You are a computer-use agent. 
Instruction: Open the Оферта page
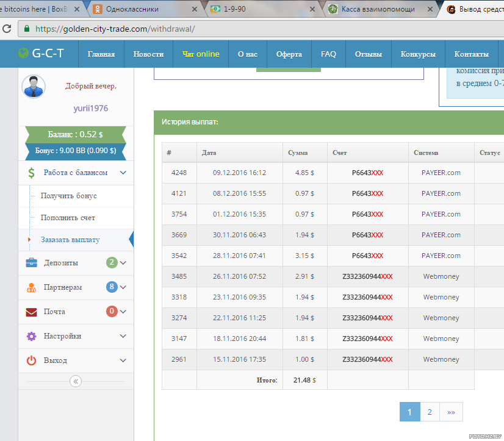pyautogui.click(x=289, y=54)
